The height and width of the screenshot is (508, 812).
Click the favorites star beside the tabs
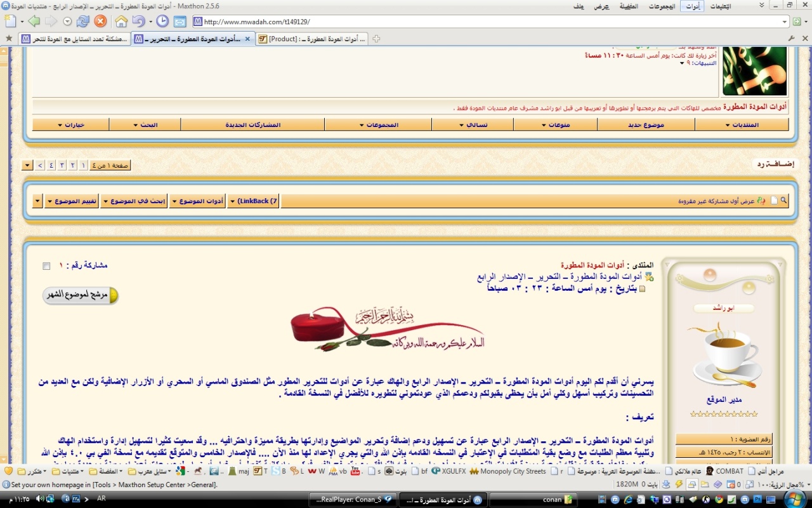(x=9, y=39)
